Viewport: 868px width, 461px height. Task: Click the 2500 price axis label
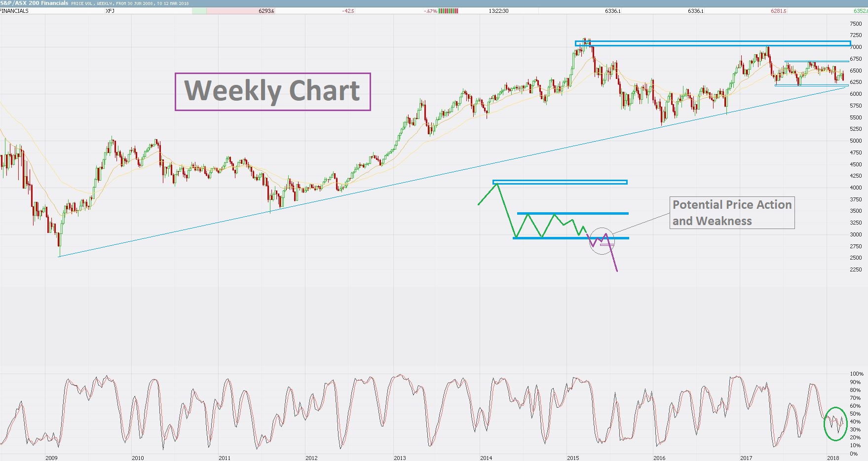click(x=856, y=258)
